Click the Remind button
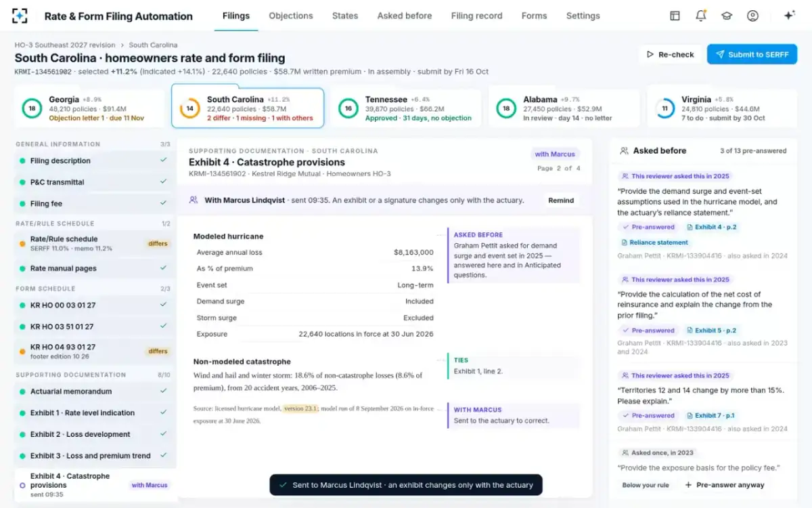Screen dimensions: 812x508 tap(561, 200)
